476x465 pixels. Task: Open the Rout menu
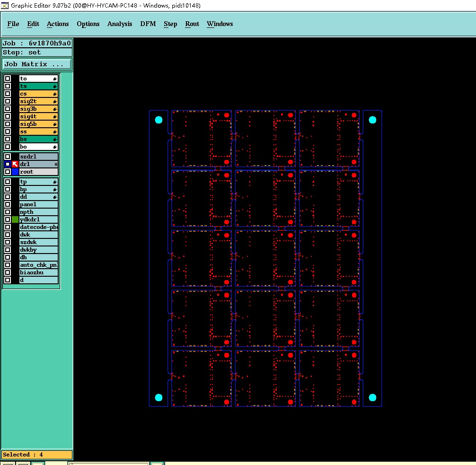192,24
